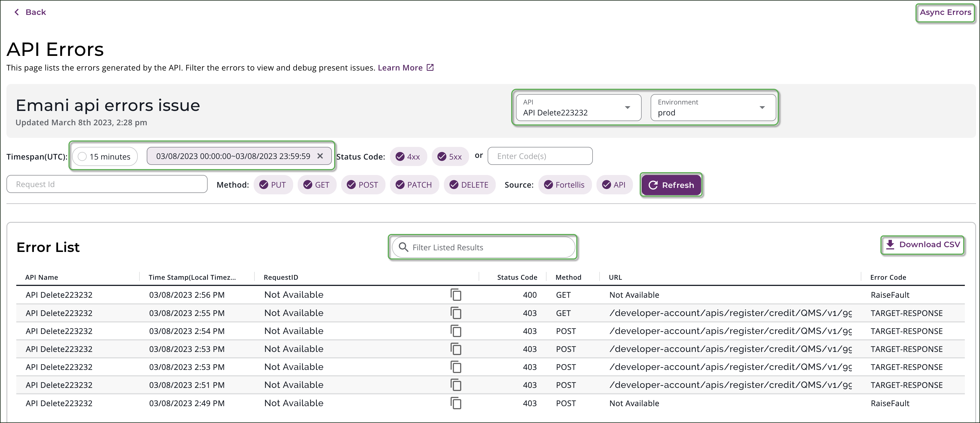Open the Learn More link
980x423 pixels.
[x=400, y=67]
